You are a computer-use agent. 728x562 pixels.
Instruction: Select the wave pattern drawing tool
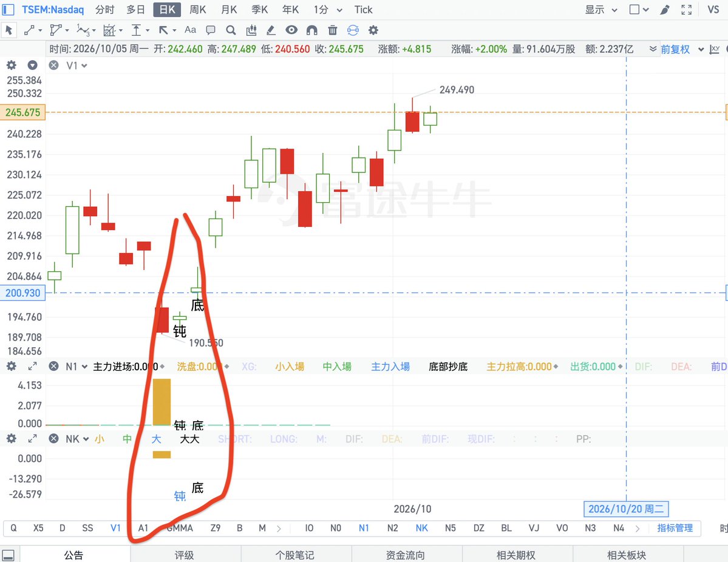tap(83, 30)
